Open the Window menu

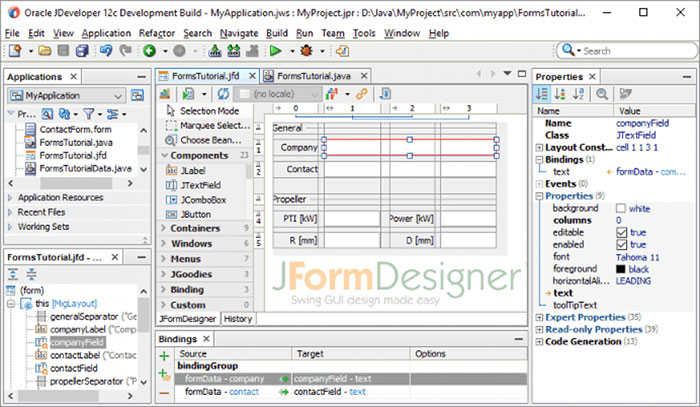(402, 33)
